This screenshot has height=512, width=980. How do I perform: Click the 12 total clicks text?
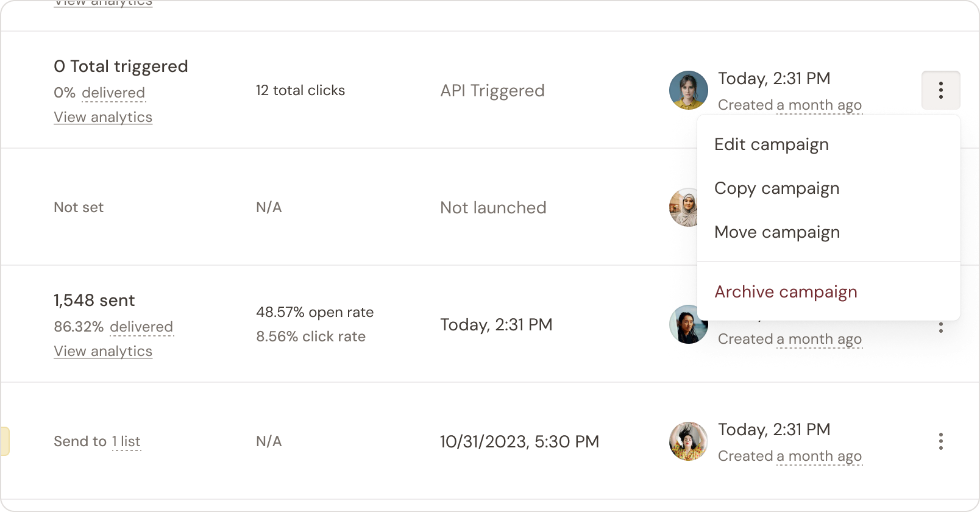tap(300, 90)
